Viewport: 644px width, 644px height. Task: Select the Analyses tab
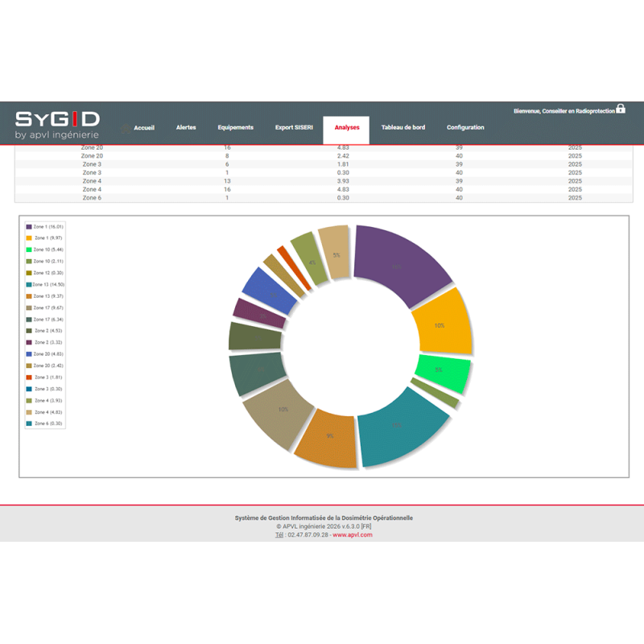click(x=347, y=128)
